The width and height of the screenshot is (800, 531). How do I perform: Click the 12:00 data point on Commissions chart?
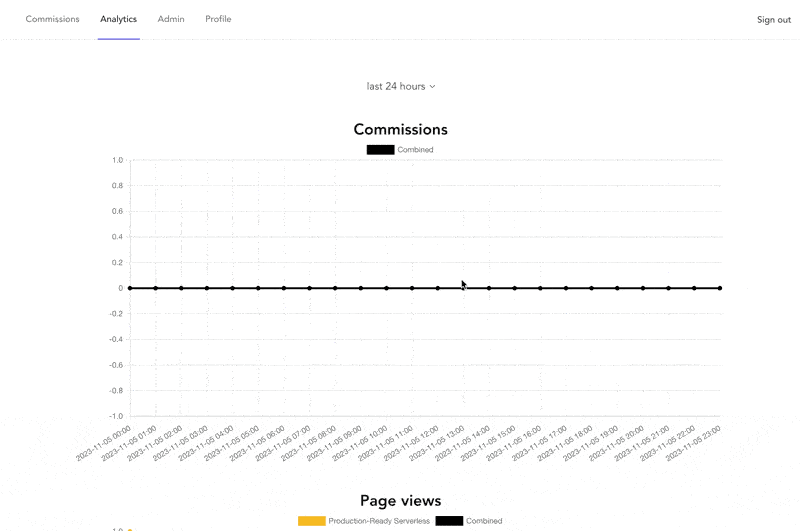438,288
